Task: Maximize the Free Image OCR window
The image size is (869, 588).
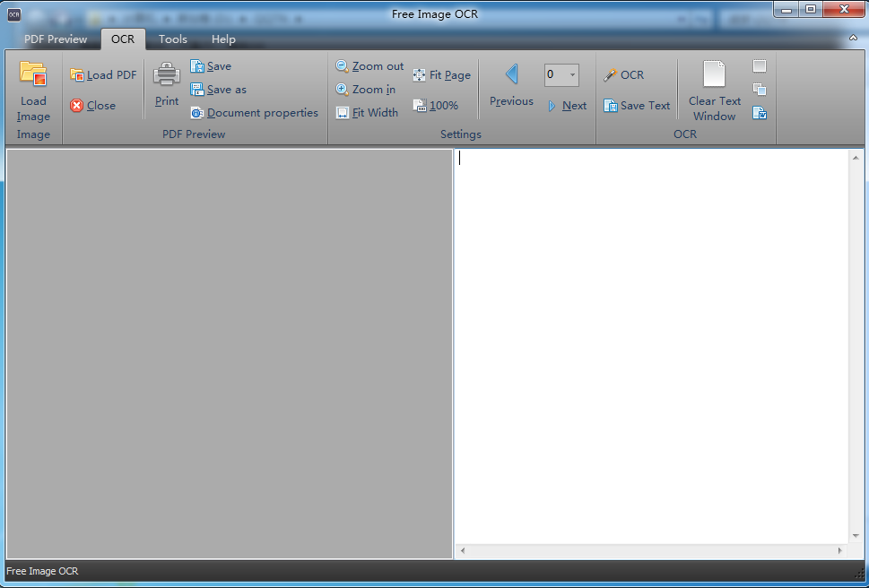Action: coord(811,9)
